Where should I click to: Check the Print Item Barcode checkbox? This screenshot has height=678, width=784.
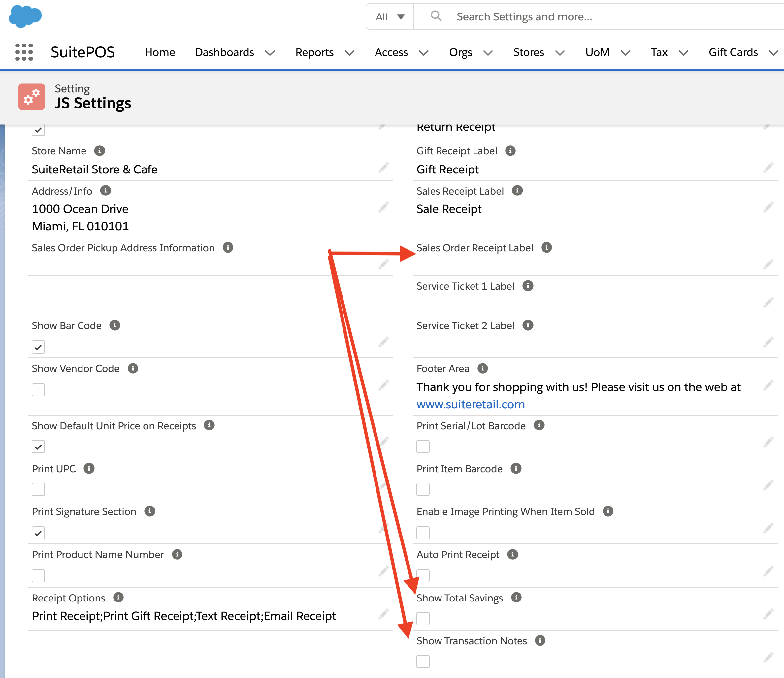click(x=423, y=489)
